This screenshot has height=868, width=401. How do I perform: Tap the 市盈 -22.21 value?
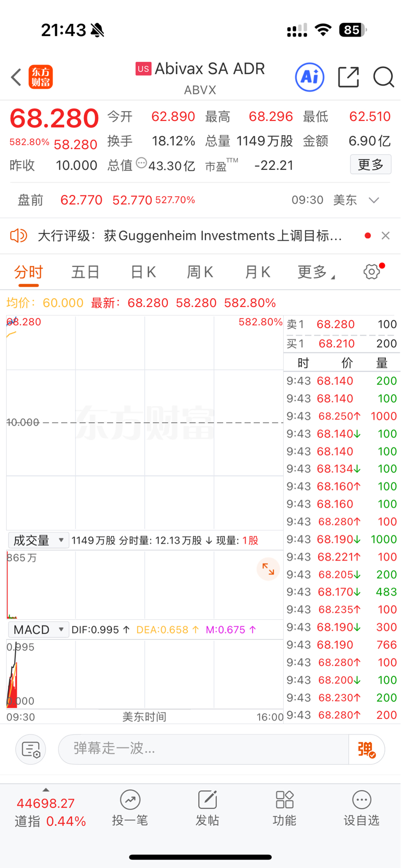click(274, 165)
